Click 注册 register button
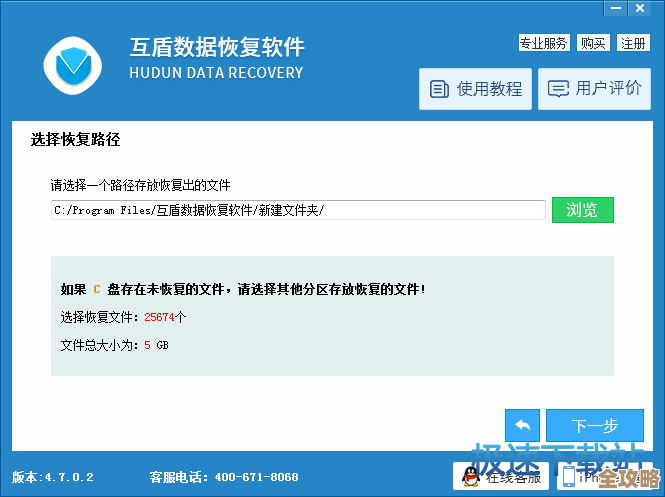This screenshot has width=665, height=497. pyautogui.click(x=633, y=43)
